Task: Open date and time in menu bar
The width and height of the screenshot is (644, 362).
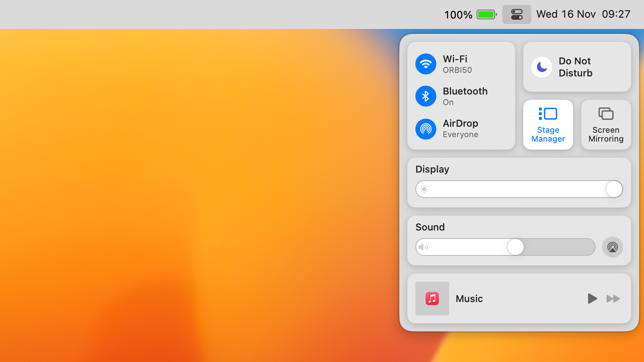Action: click(583, 14)
